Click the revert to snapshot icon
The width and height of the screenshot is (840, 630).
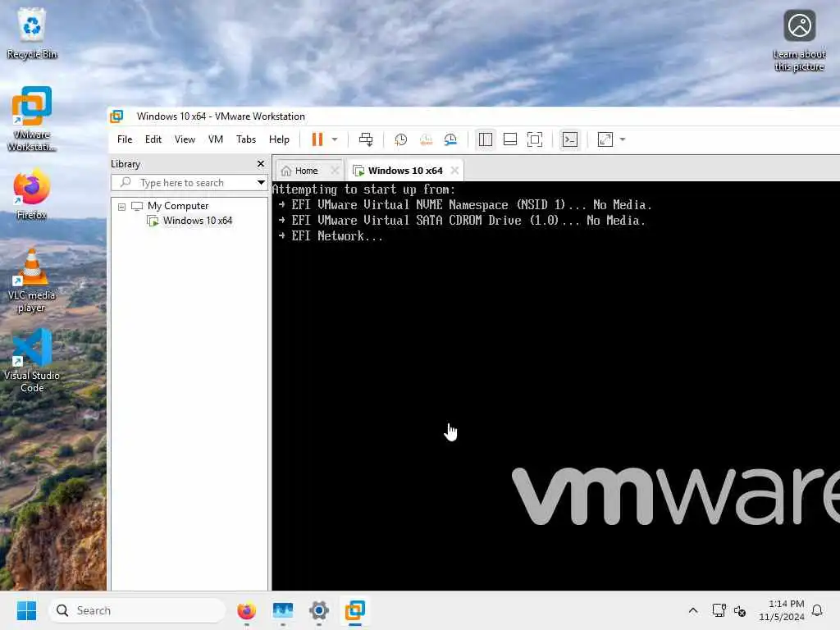(x=426, y=139)
